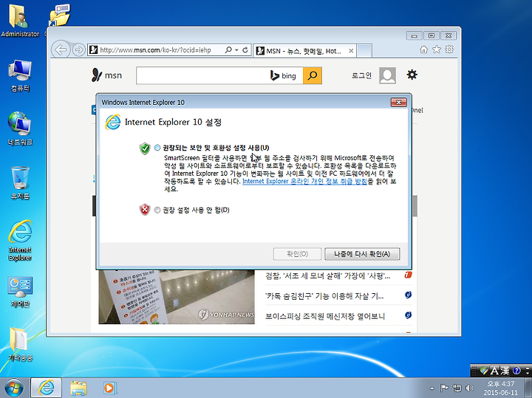Select the recommended security settings radio button
This screenshot has height=398, width=532.
point(157,148)
